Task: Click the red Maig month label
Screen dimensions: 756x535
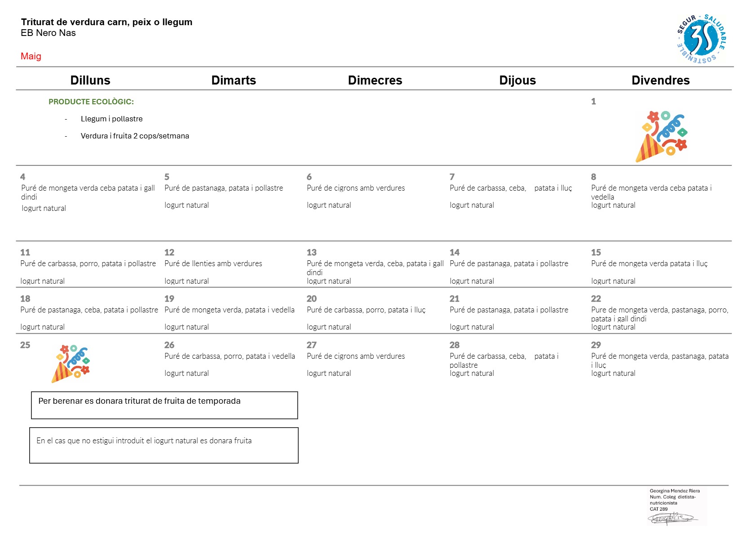Action: pyautogui.click(x=31, y=56)
